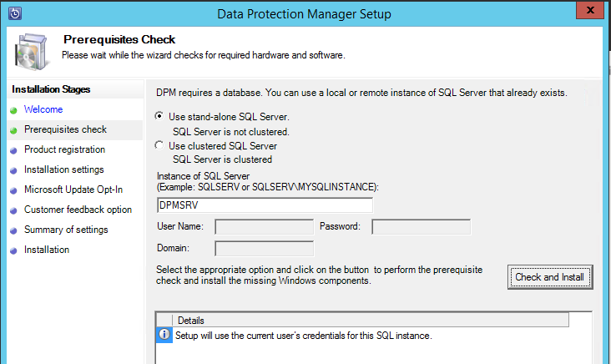Click blue bullet beside Installation settings
The height and width of the screenshot is (364, 611).
click(x=13, y=170)
